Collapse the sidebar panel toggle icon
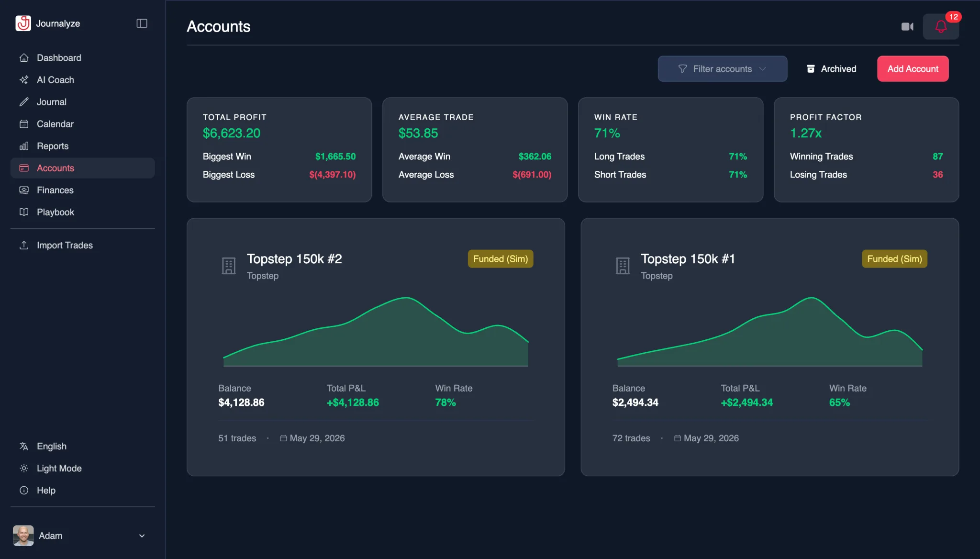 click(x=142, y=23)
